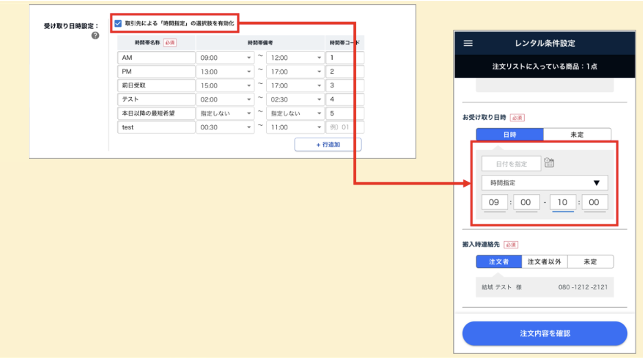This screenshot has width=644, height=358.
Task: Click the 前日受取 name field
Action: pos(156,85)
